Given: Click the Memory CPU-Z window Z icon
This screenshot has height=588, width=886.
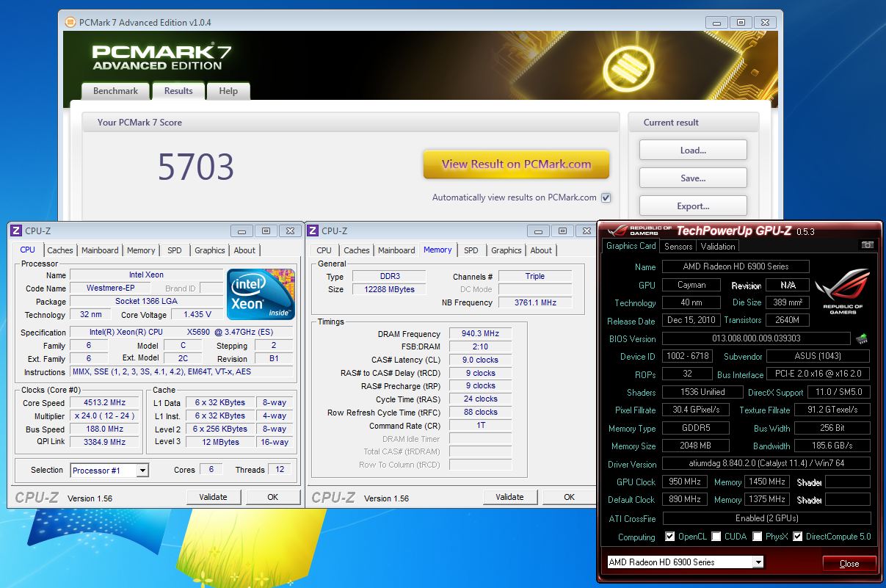Looking at the screenshot, I should point(313,231).
